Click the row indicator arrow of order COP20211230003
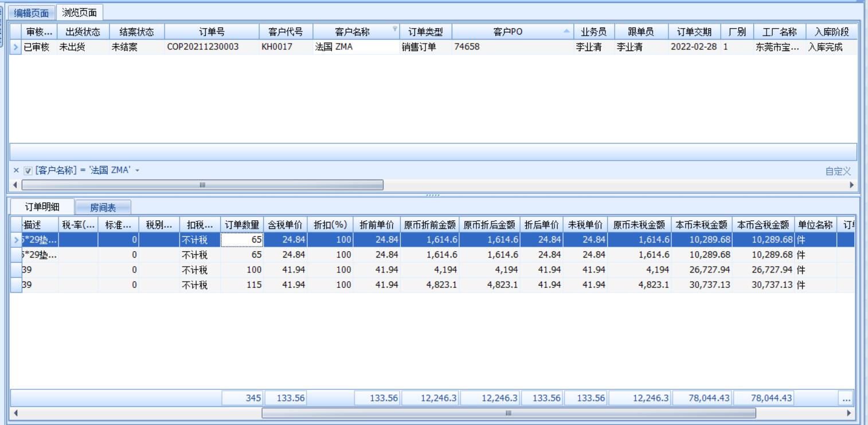The width and height of the screenshot is (868, 425). tap(15, 47)
